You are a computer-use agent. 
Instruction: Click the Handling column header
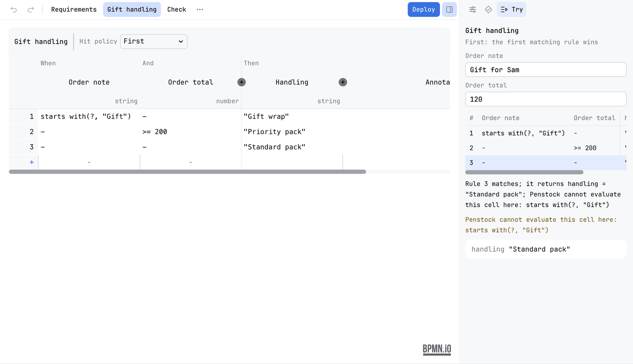point(292,82)
